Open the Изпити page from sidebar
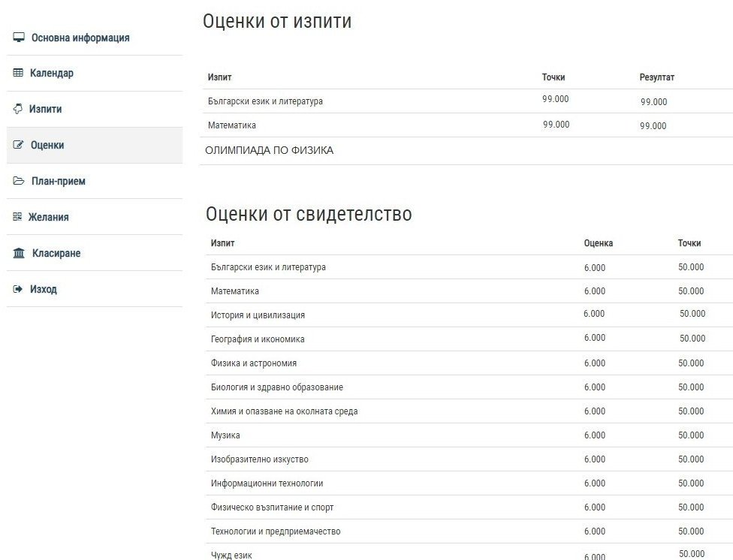The width and height of the screenshot is (733, 560). pyautogui.click(x=46, y=109)
